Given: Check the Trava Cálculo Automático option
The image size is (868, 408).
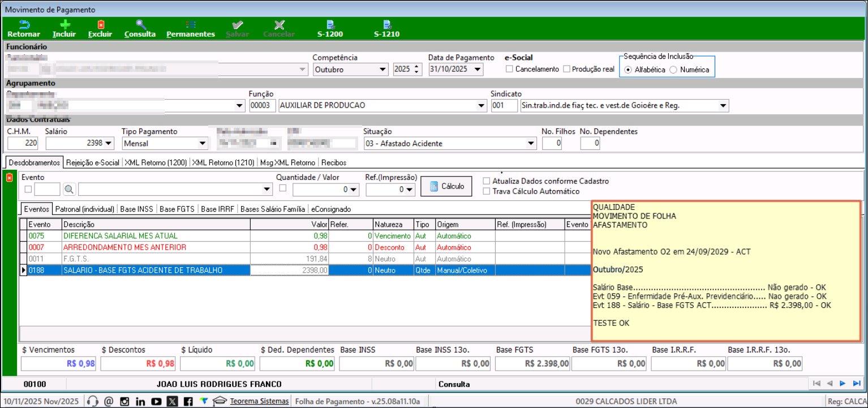Looking at the screenshot, I should (487, 191).
